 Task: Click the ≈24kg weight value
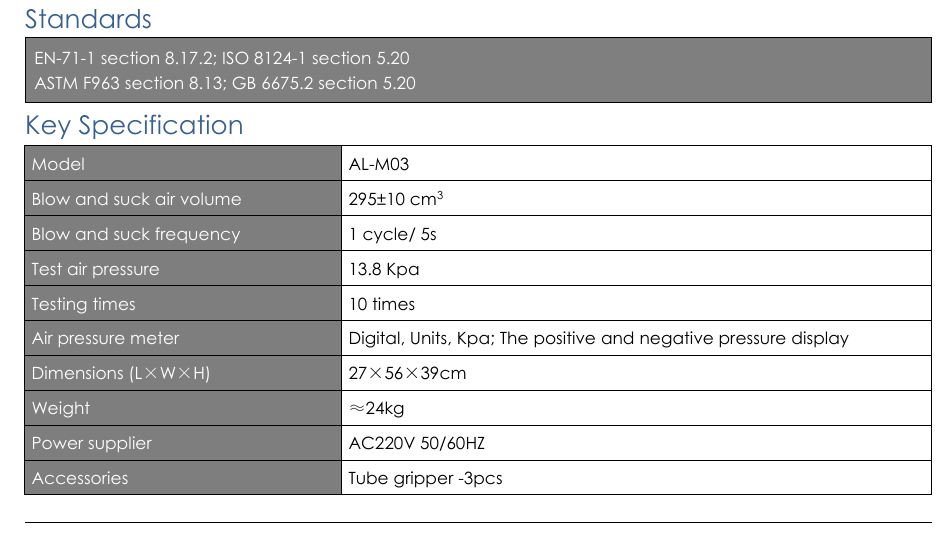(376, 408)
